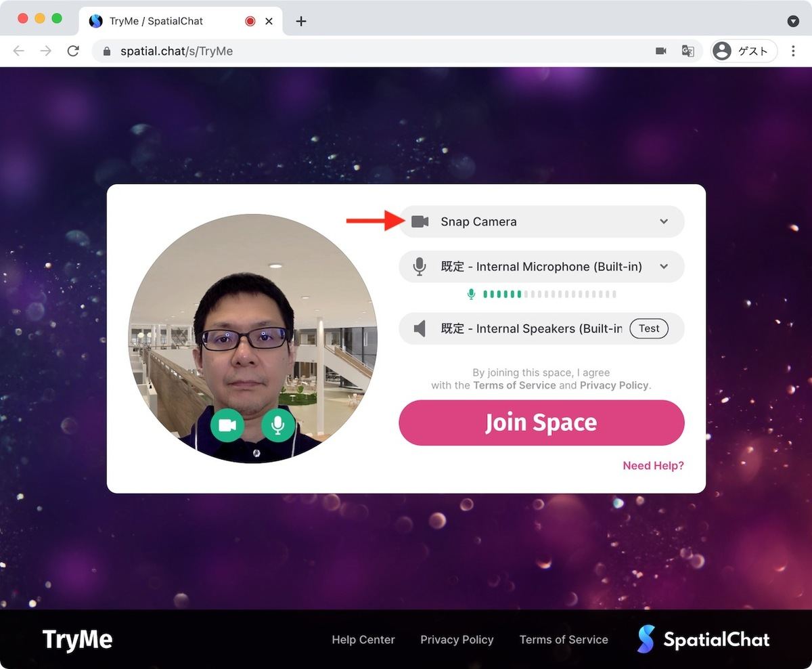Click the chevron arrow in the Snap Camera field
Image resolution: width=812 pixels, height=669 pixels.
coord(664,221)
